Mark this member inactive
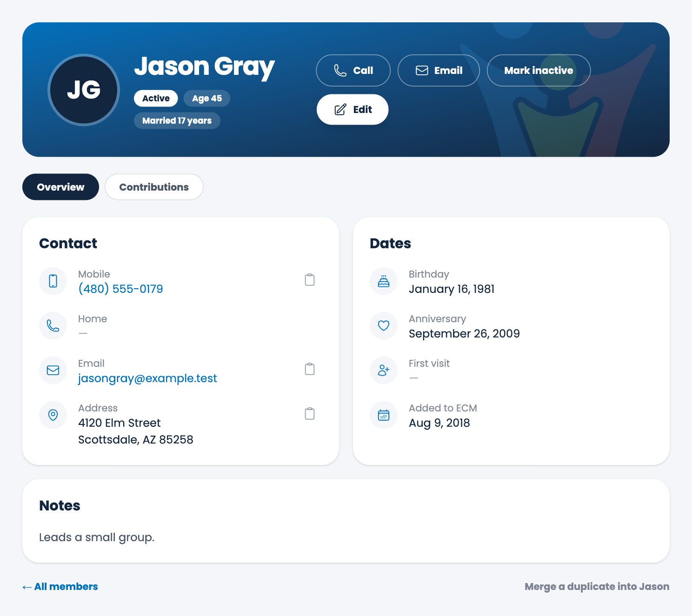 pos(539,70)
